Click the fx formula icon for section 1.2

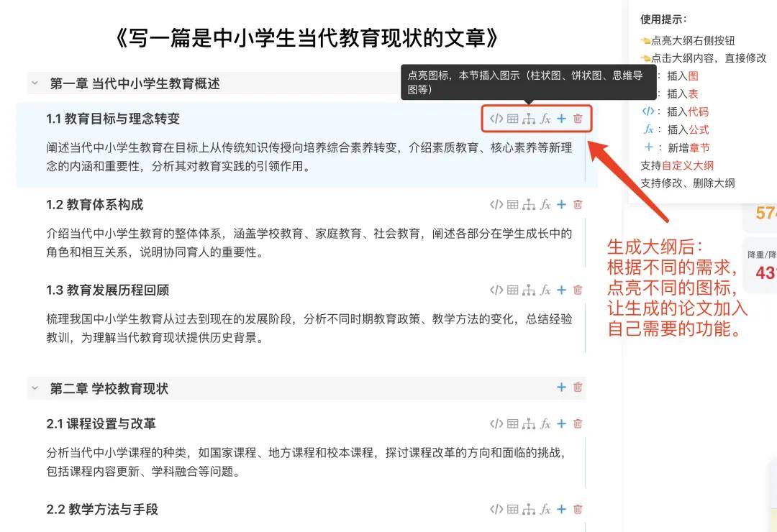click(545, 204)
